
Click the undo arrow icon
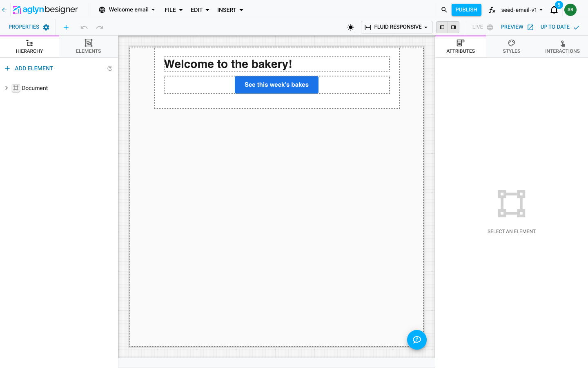tap(84, 27)
